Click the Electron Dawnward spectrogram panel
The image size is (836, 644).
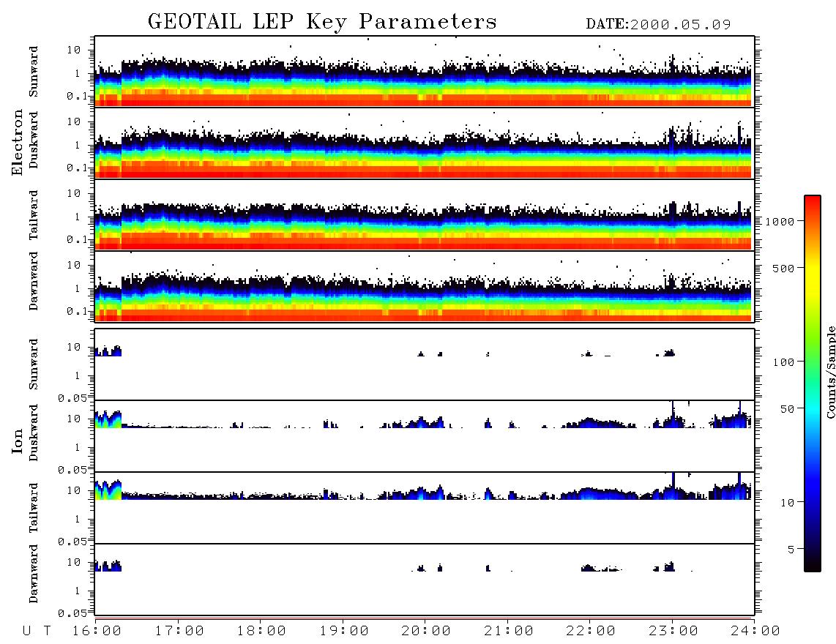425,286
